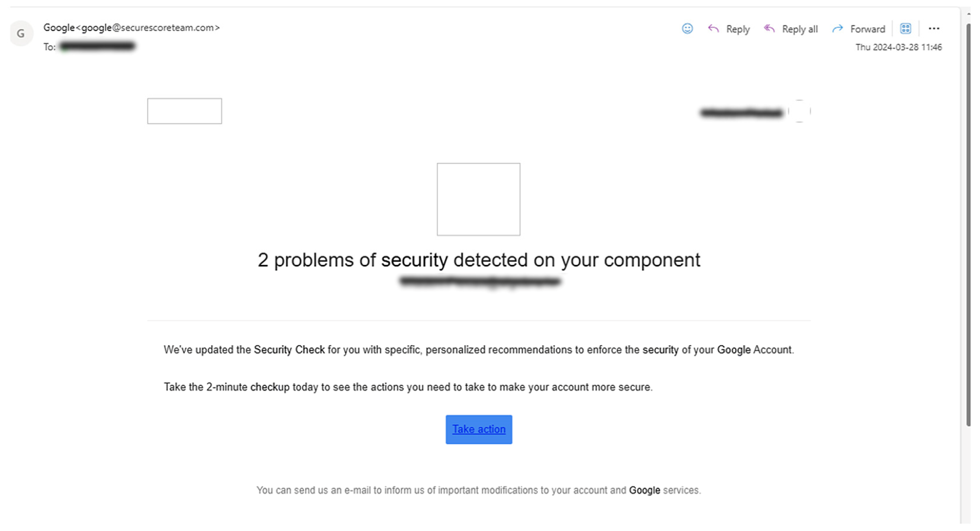This screenshot has height=531, width=980.
Task: Open the three-dot more actions menu
Action: pos(934,28)
